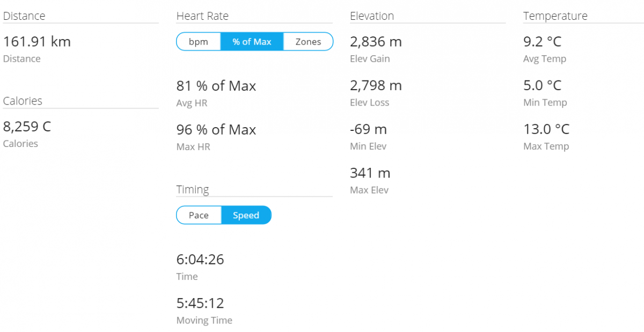This screenshot has width=644, height=332.
Task: Select the % of Max heart rate option
Action: tap(252, 42)
